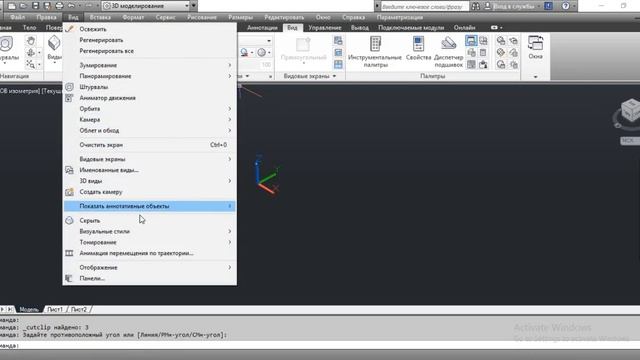Select the Orbit tool in Навигация panel
640x360 pixels.
point(31,53)
